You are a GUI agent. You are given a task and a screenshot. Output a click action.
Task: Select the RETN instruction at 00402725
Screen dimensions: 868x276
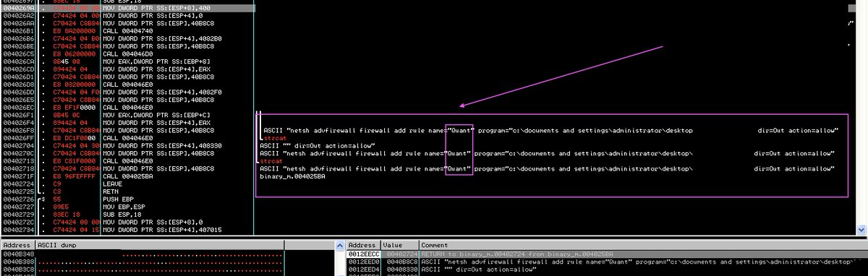[127, 191]
